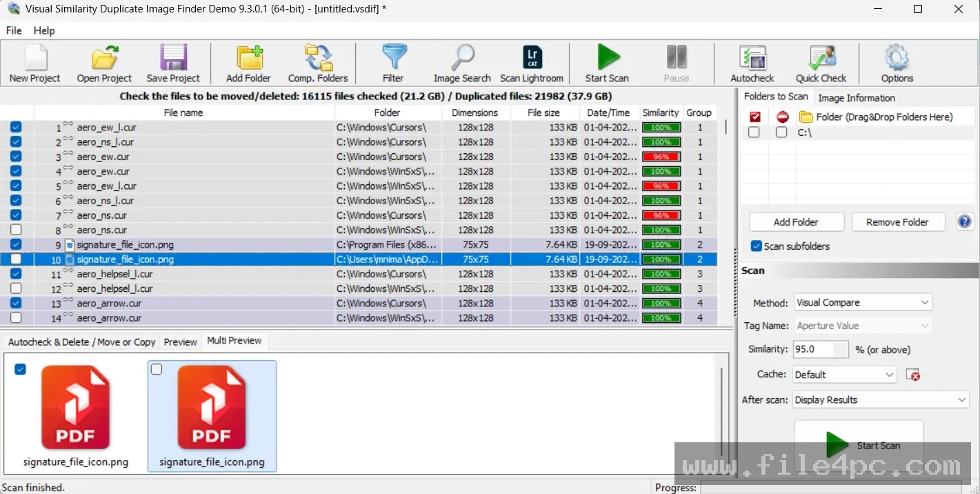The width and height of the screenshot is (980, 494).
Task: Uncheck first preview thumbnail checkbox
Action: 20,369
